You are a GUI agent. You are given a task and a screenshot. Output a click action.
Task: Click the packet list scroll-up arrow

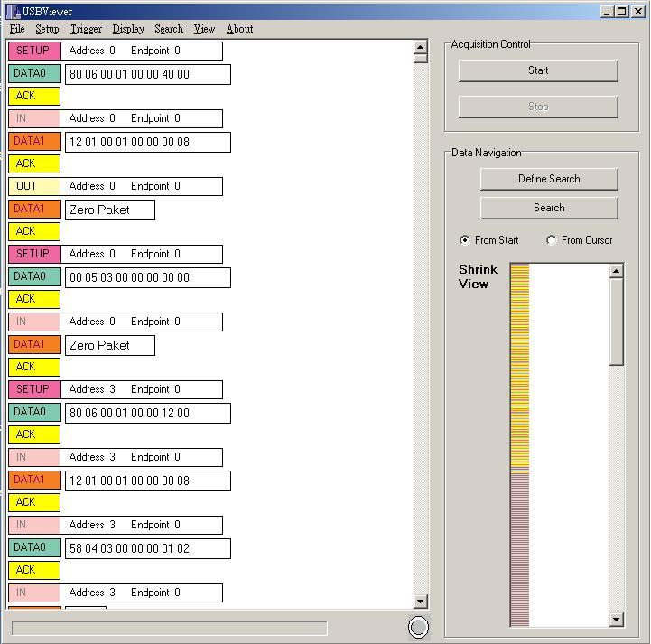421,47
